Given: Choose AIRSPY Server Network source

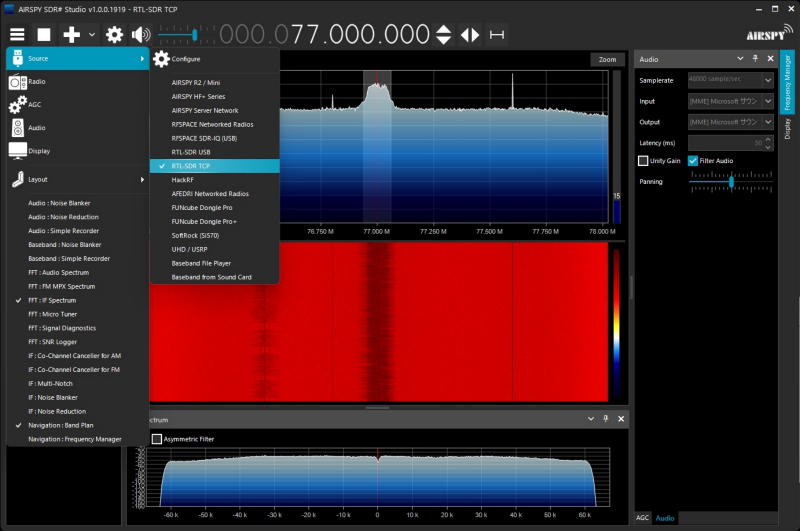Looking at the screenshot, I should [x=214, y=110].
